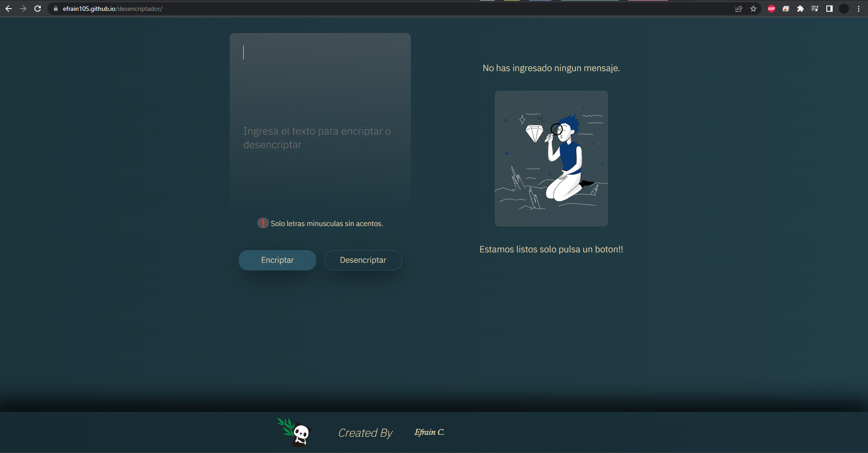Click the share icon in the address bar
868x453 pixels.
[x=739, y=9]
